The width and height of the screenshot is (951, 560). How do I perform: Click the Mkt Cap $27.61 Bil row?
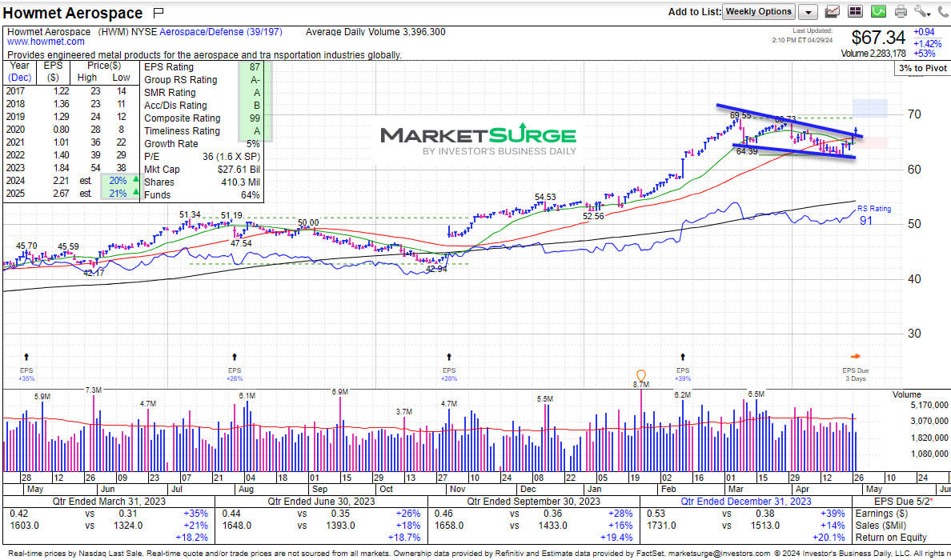(x=202, y=169)
